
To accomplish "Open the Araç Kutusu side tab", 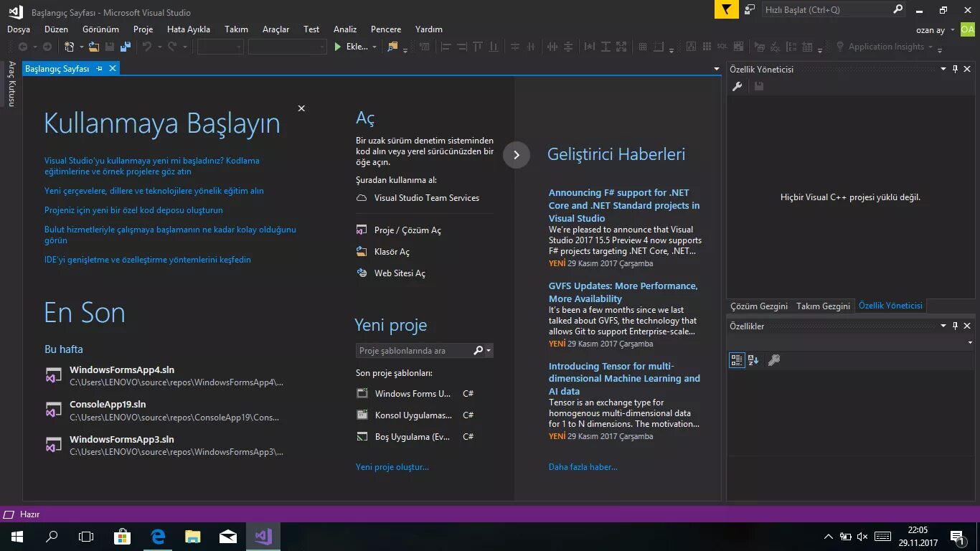I will pos(11,84).
